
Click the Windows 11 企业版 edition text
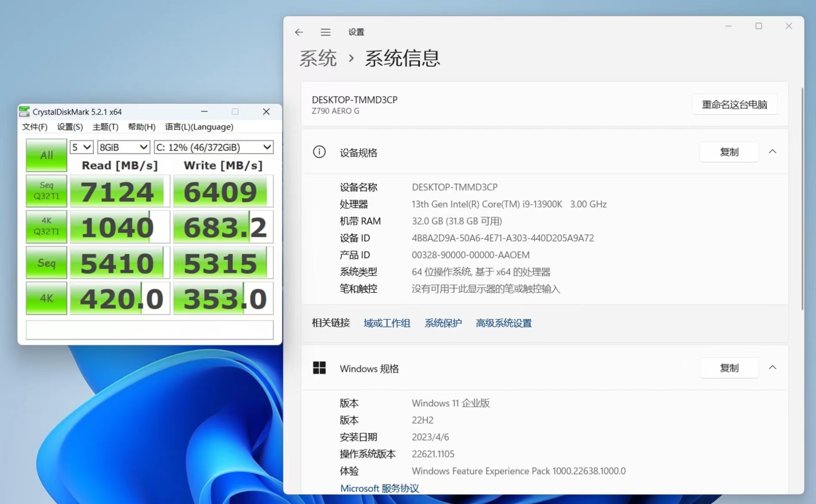(451, 403)
